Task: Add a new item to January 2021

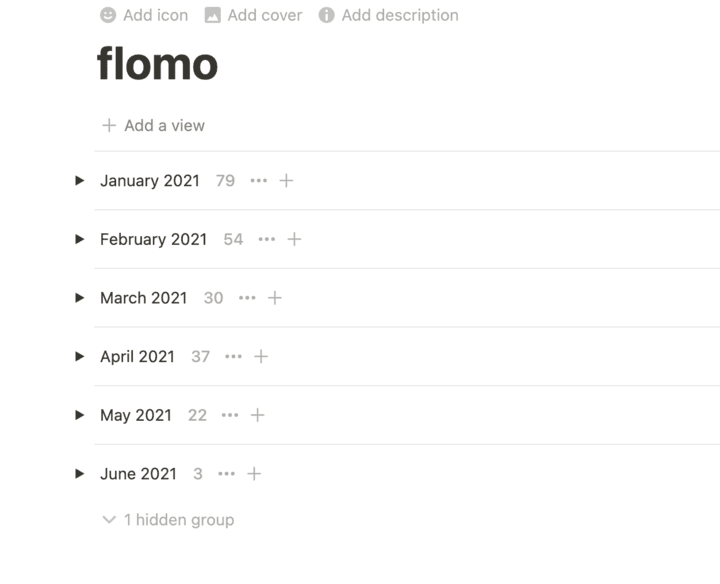Action: [x=286, y=181]
